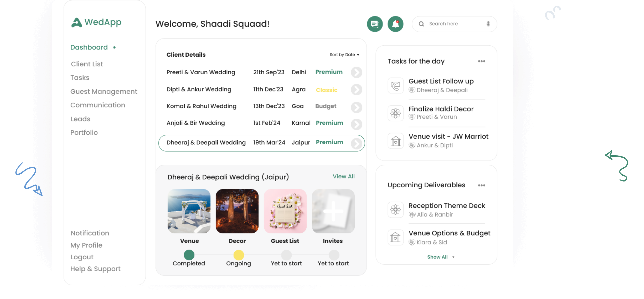Open the Invites thumbnail with plus sign
This screenshot has width=644, height=299.
click(333, 211)
